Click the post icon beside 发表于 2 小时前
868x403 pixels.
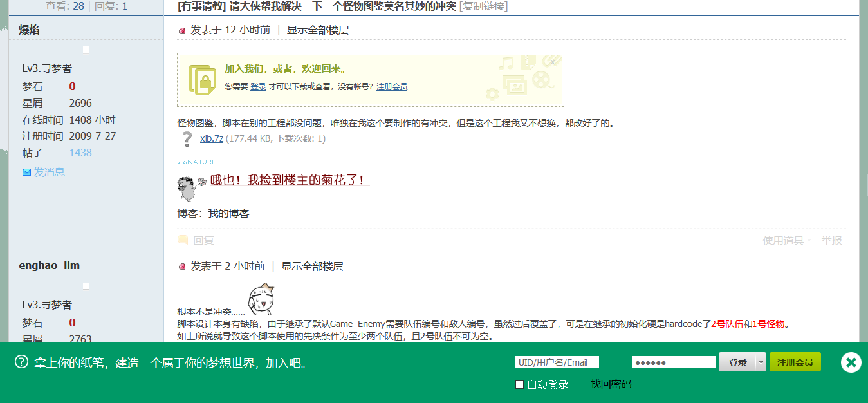pos(182,267)
